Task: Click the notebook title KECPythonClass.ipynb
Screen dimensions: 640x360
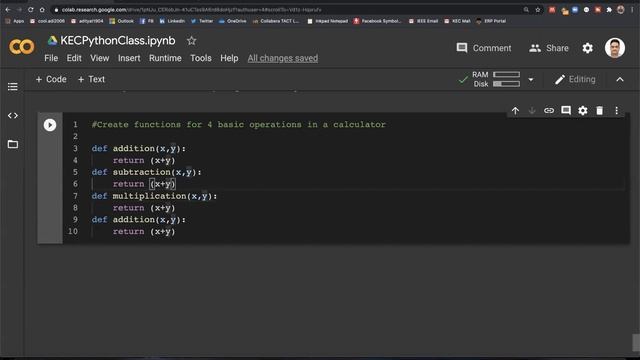Action: click(x=118, y=41)
